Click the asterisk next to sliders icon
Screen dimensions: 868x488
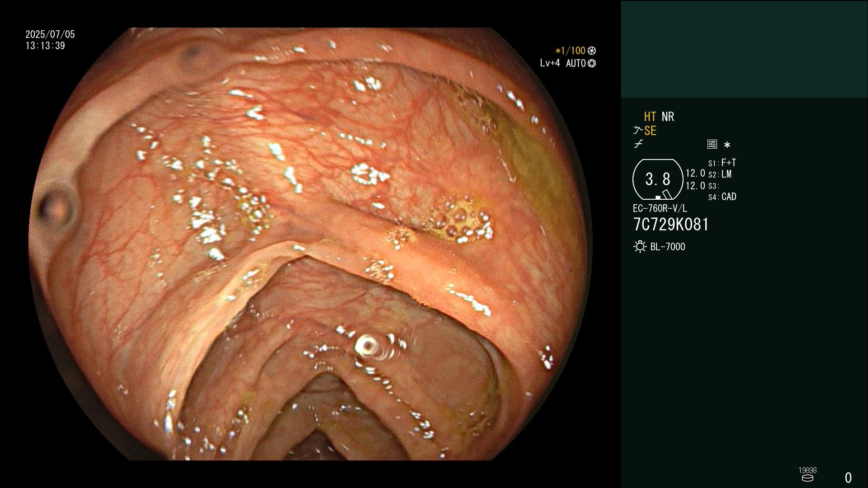coord(727,145)
